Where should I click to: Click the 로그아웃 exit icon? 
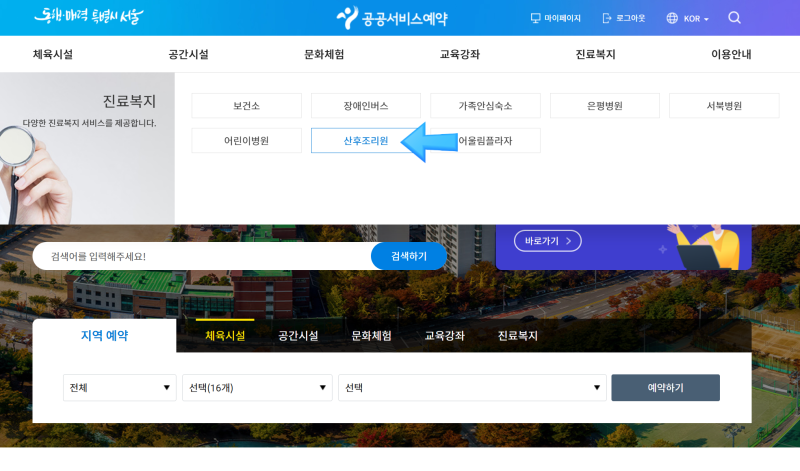tap(607, 18)
